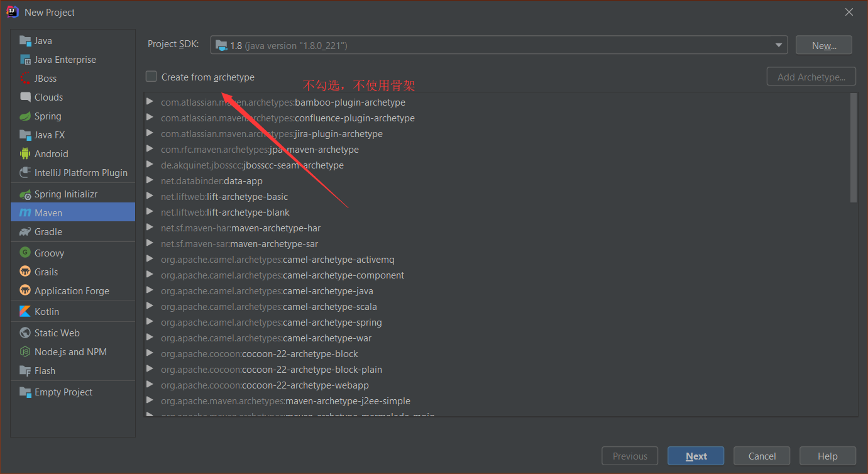This screenshot has width=868, height=474.
Task: Open Help for this dialog
Action: pos(828,456)
